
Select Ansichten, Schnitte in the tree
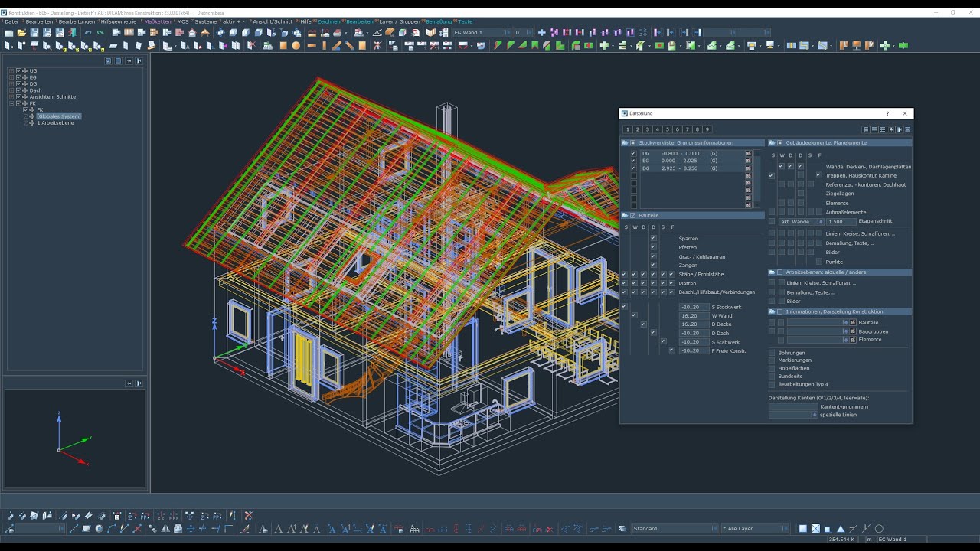click(53, 96)
